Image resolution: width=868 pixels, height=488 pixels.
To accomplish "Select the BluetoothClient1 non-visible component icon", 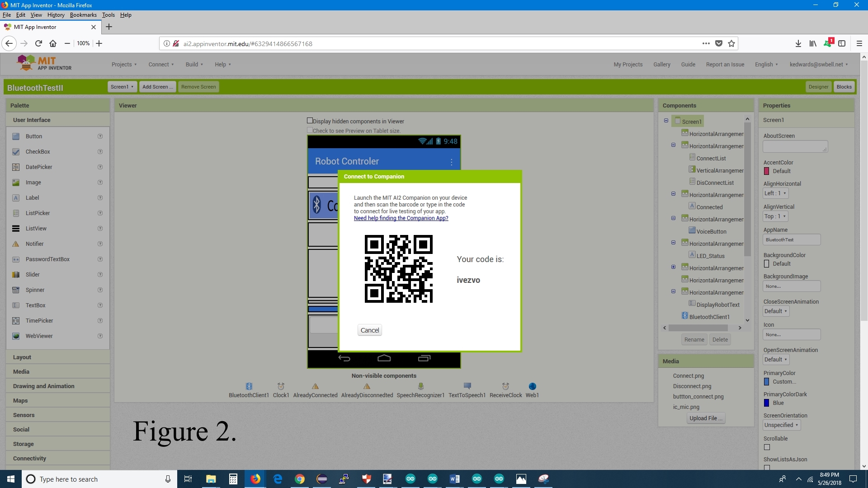I will pos(249,386).
